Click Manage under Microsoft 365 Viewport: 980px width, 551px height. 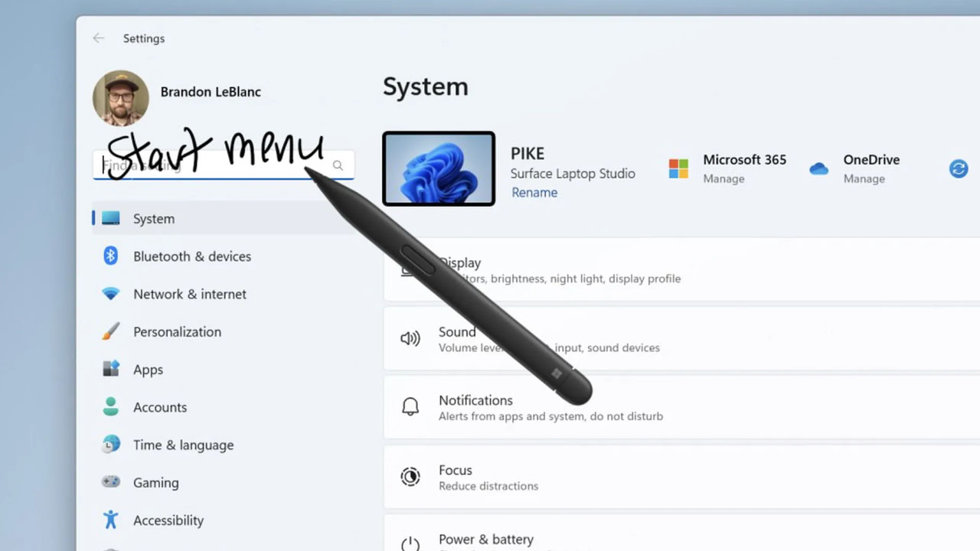coord(723,179)
